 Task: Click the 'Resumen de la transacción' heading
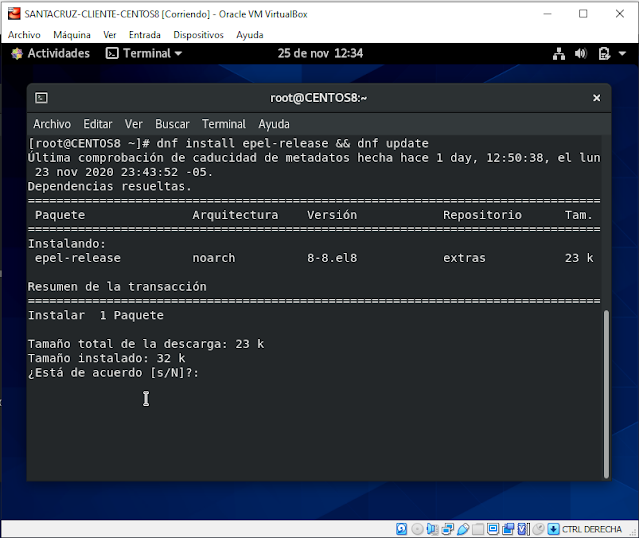pos(117,287)
